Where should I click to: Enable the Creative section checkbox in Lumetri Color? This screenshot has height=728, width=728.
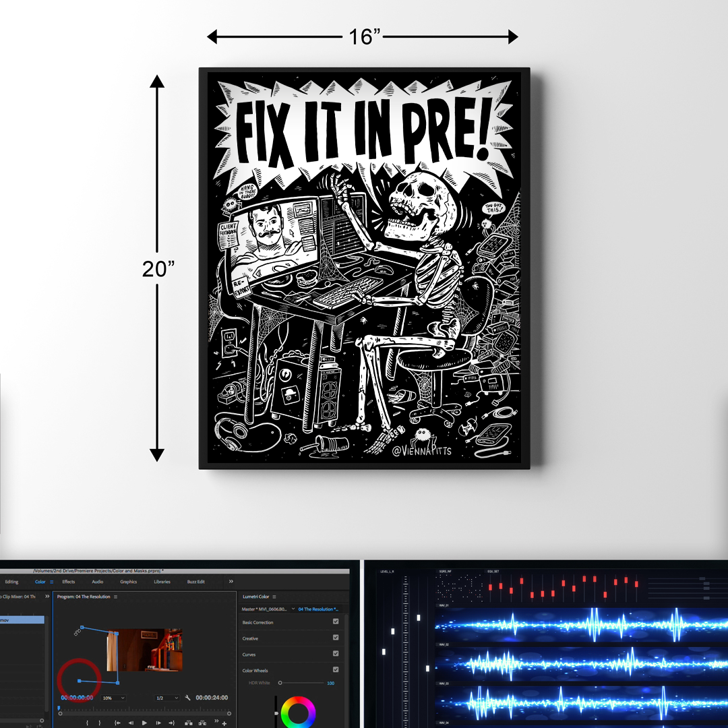tap(334, 638)
